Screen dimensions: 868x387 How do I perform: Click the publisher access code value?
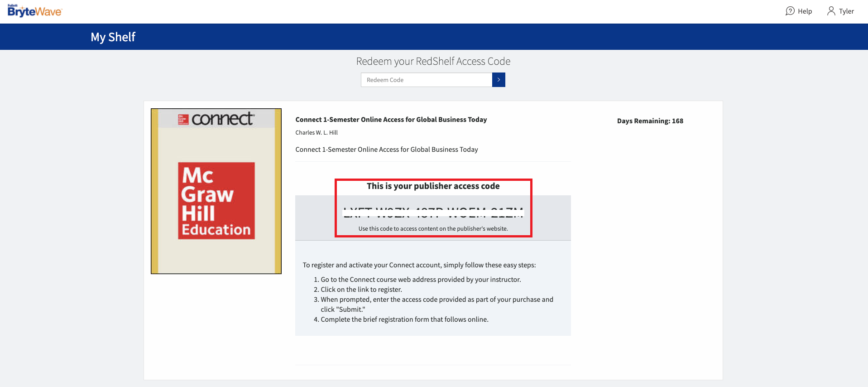point(433,213)
